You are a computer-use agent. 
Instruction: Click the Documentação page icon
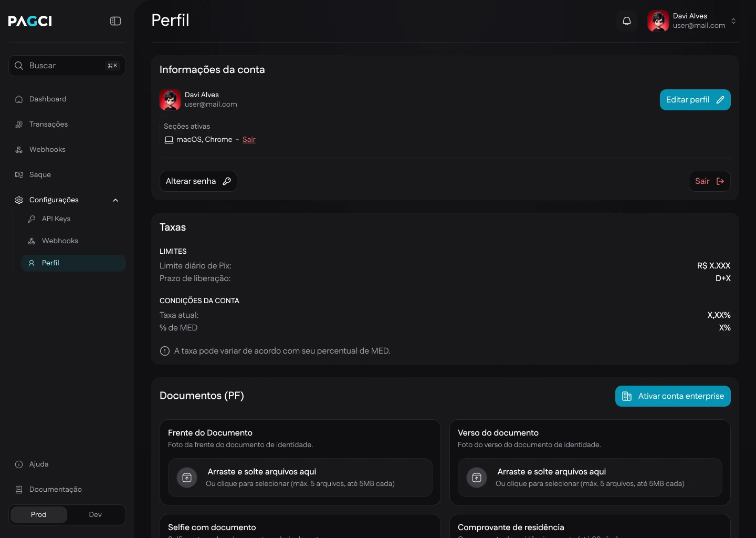[19, 490]
